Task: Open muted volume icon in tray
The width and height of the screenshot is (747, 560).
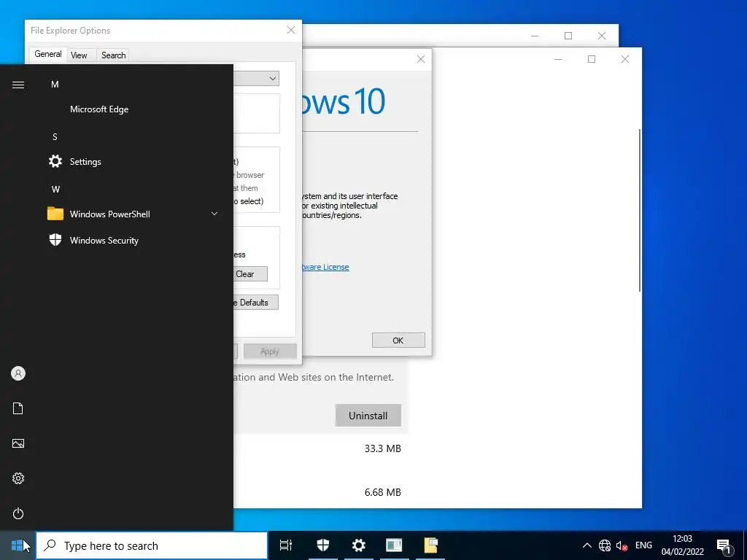Action: click(622, 545)
